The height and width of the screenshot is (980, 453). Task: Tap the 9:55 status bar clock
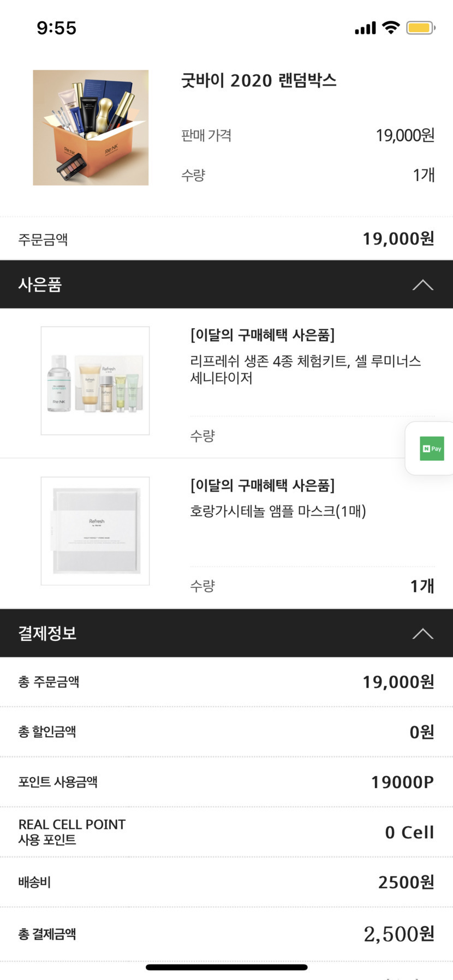pyautogui.click(x=57, y=28)
